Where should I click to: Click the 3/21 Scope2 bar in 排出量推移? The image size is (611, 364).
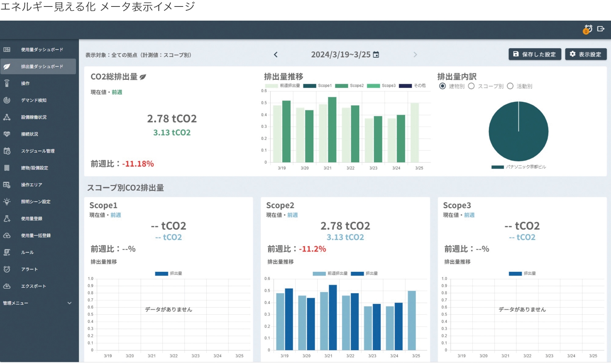click(332, 130)
